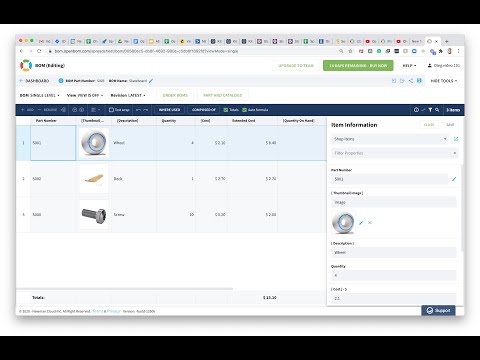Click the CLOSE button in Item Information
480x360 pixels.
429,125
